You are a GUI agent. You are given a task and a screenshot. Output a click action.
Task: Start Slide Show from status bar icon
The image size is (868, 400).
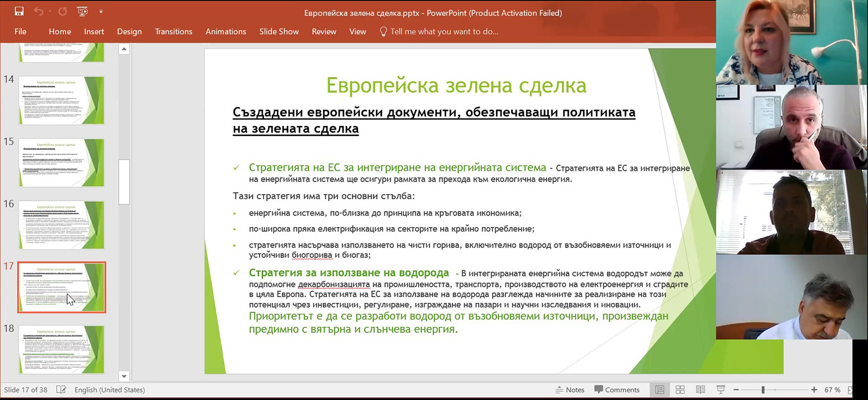tap(720, 390)
